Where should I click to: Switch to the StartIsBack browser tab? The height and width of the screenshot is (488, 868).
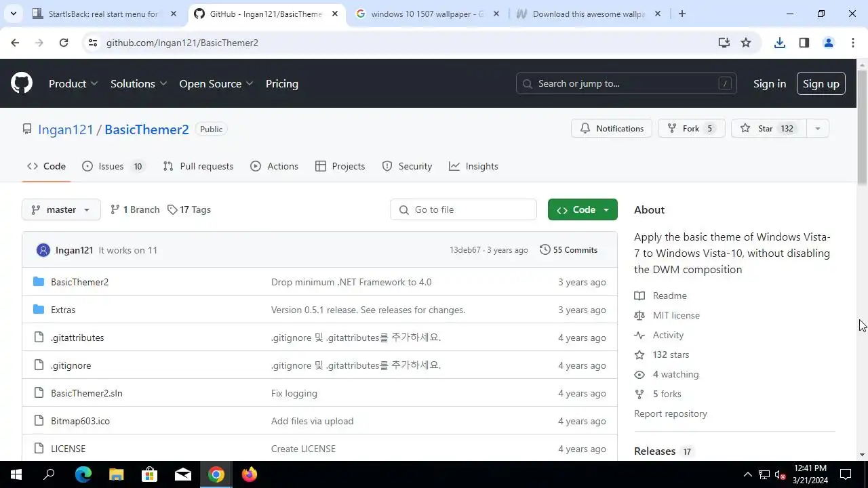(x=103, y=14)
